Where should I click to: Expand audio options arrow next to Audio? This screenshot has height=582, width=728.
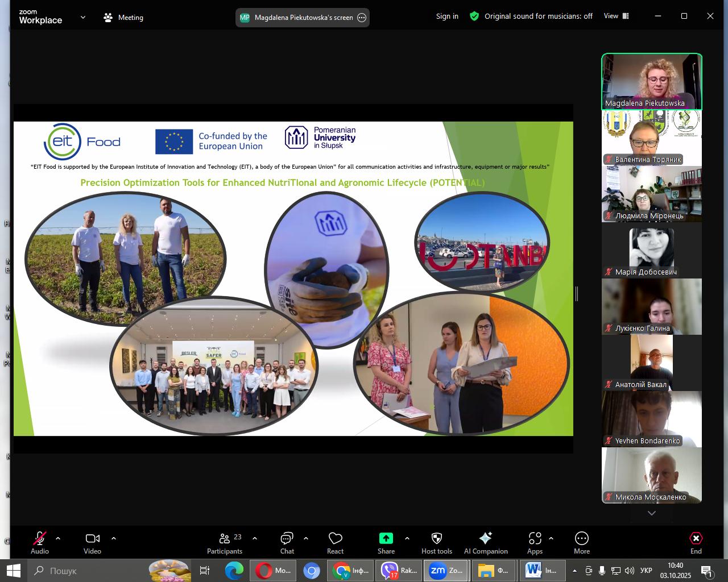click(58, 538)
